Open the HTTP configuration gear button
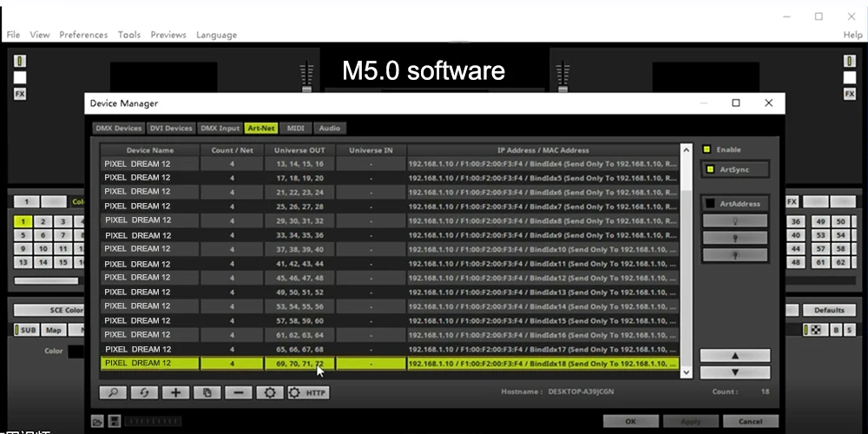 click(308, 392)
